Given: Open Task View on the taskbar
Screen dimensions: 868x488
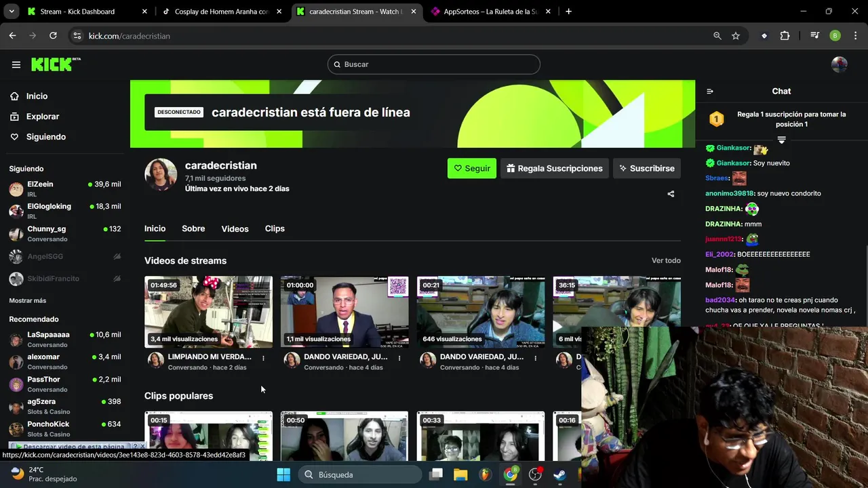Looking at the screenshot, I should click(x=436, y=474).
